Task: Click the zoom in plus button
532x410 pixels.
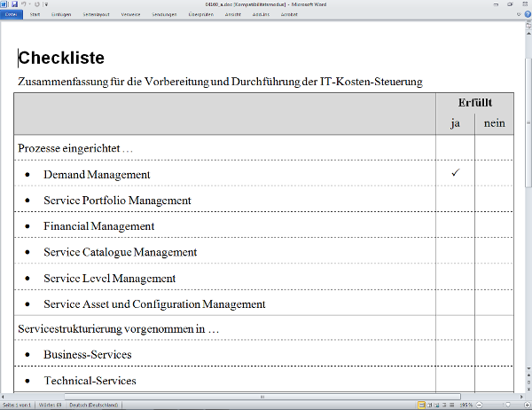Action: 527,405
